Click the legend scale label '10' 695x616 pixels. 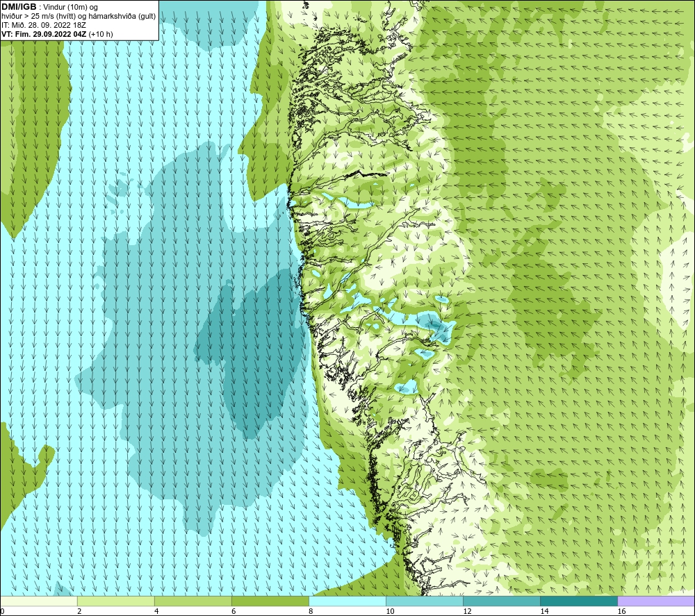pos(390,612)
